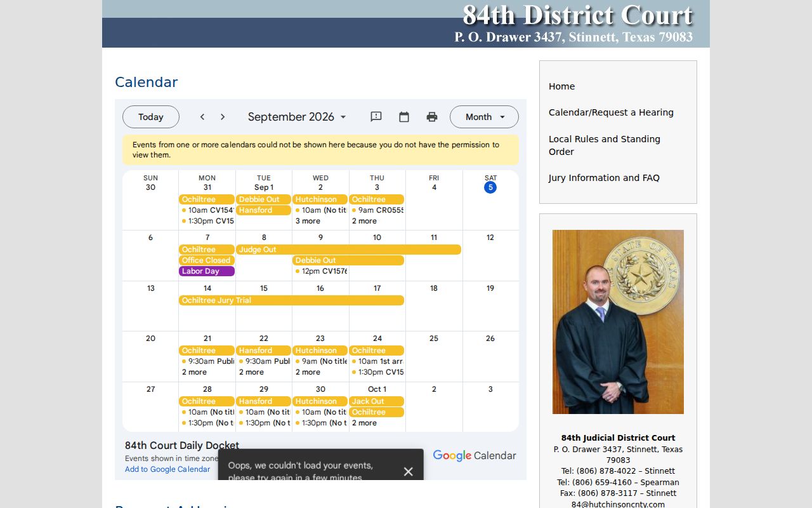Image resolution: width=812 pixels, height=508 pixels.
Task: Open the Debbie Out event on September 1
Action: coord(263,199)
